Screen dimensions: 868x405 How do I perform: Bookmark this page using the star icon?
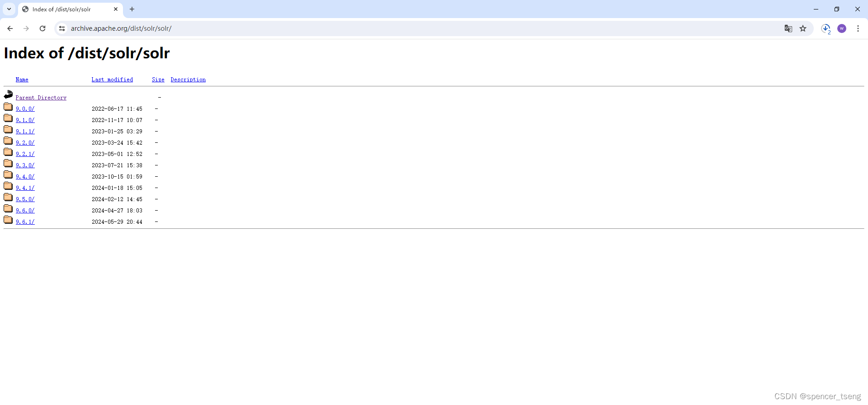803,28
